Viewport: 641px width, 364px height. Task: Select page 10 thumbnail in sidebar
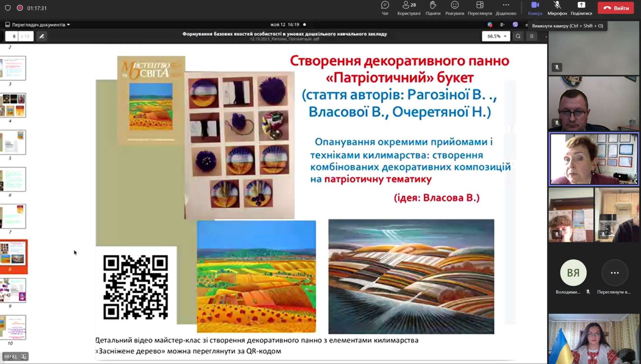pos(13,327)
